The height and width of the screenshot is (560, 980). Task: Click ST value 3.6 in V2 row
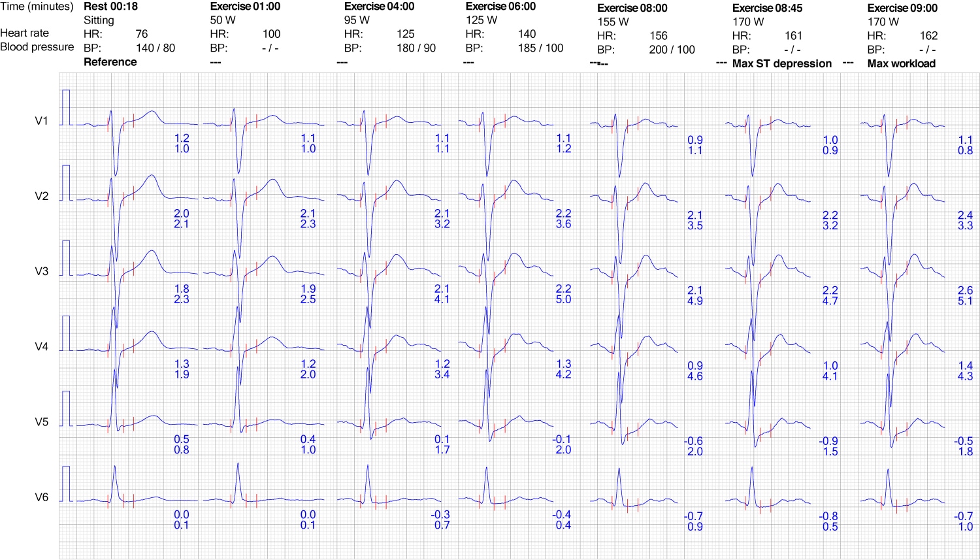(x=563, y=224)
